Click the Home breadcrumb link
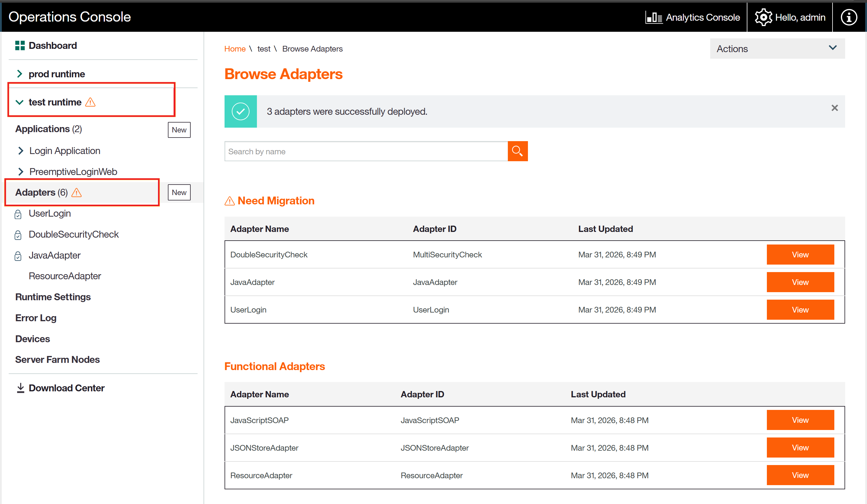This screenshot has width=867, height=504. click(x=235, y=49)
